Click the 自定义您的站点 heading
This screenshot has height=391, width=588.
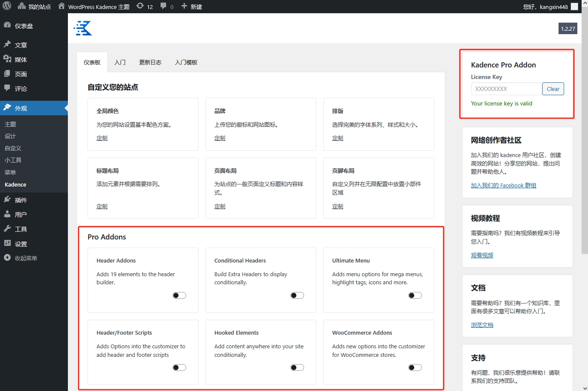click(x=113, y=87)
